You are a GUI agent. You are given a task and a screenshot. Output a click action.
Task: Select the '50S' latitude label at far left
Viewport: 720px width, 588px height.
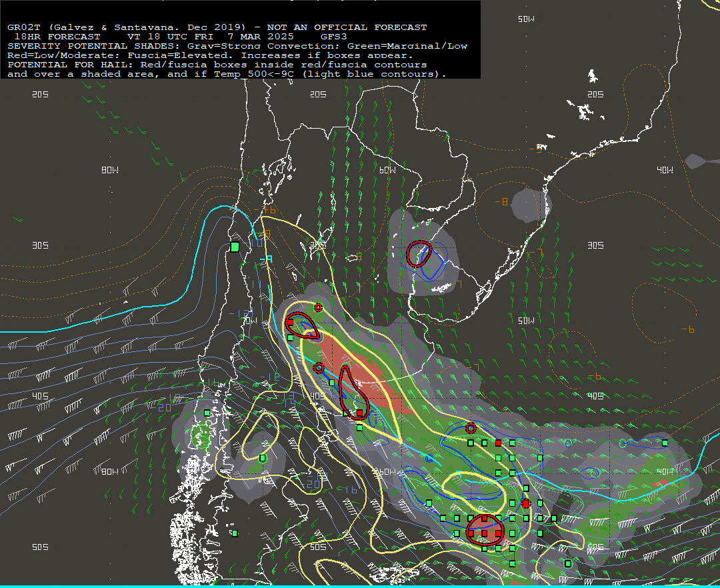(41, 547)
